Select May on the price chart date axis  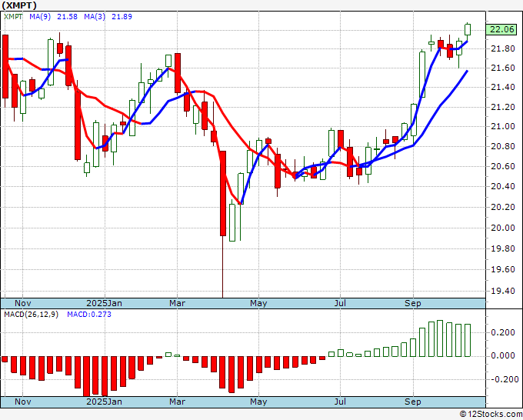[x=258, y=303]
